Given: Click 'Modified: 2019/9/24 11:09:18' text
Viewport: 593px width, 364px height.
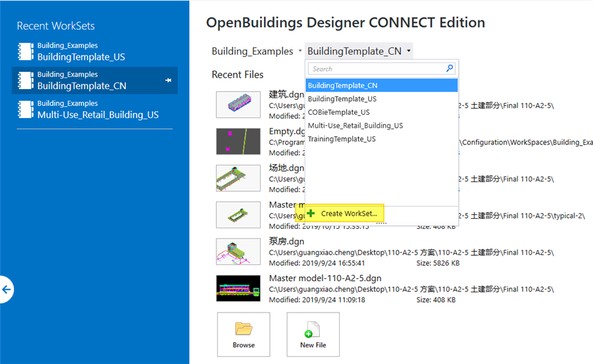Looking at the screenshot, I should [317, 300].
